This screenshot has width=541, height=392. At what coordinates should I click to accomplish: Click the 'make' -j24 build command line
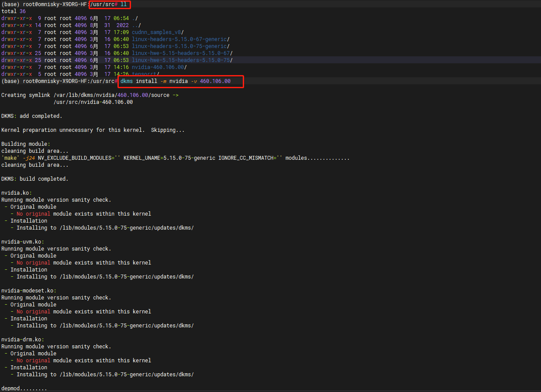[176, 158]
